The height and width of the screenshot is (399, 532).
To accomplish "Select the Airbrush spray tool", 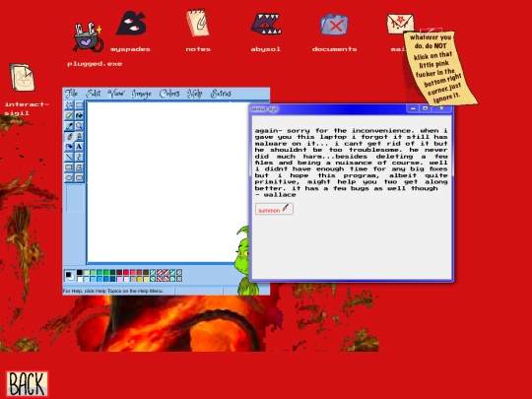I will tap(69, 147).
